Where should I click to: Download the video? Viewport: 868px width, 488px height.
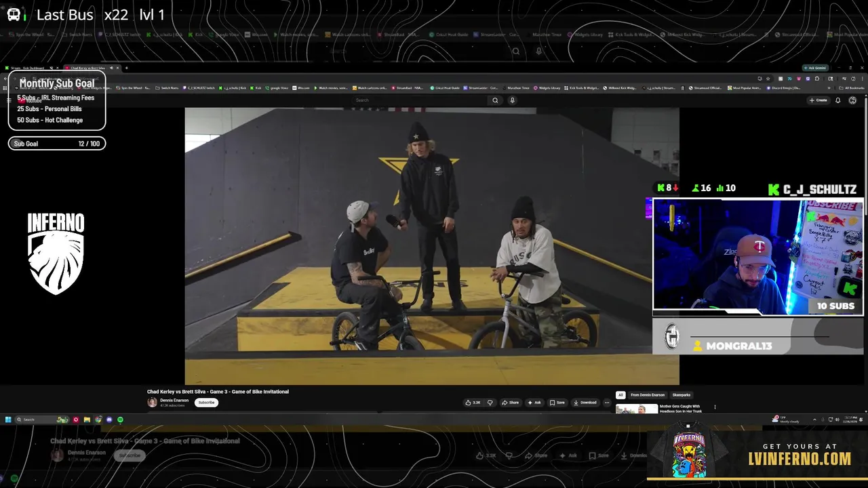[585, 403]
